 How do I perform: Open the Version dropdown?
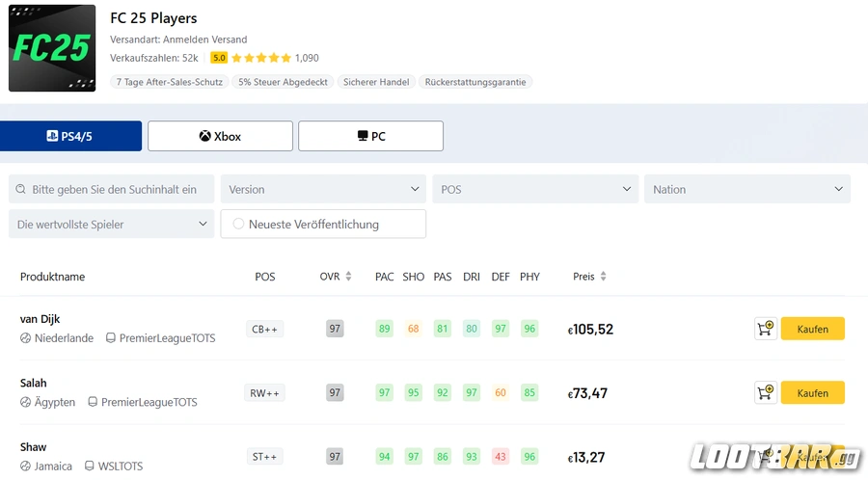(x=323, y=189)
